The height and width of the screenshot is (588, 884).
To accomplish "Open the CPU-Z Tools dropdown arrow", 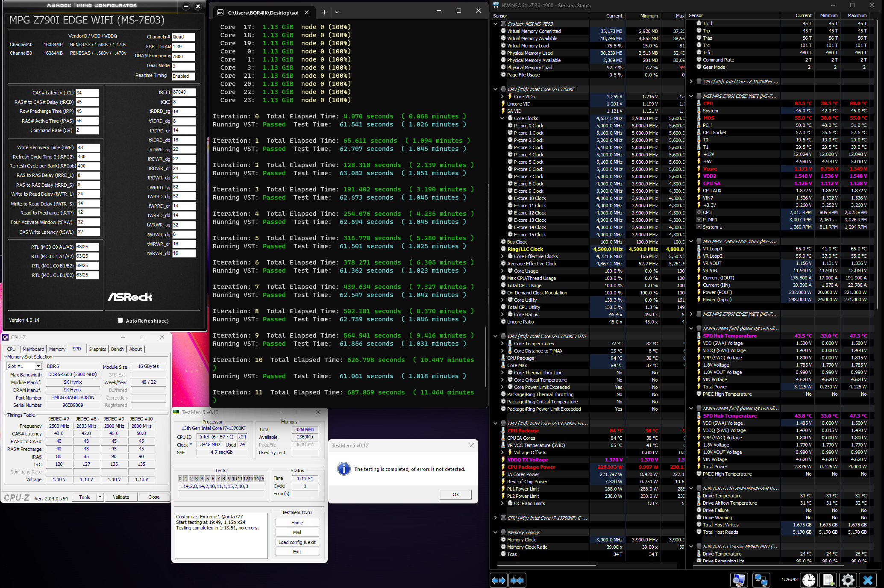I will click(100, 497).
